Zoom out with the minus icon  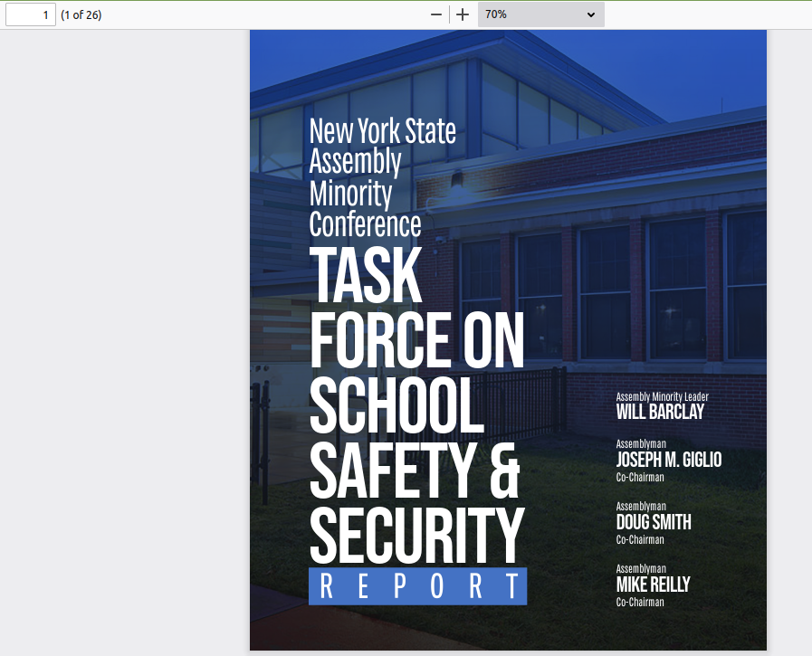(x=436, y=14)
